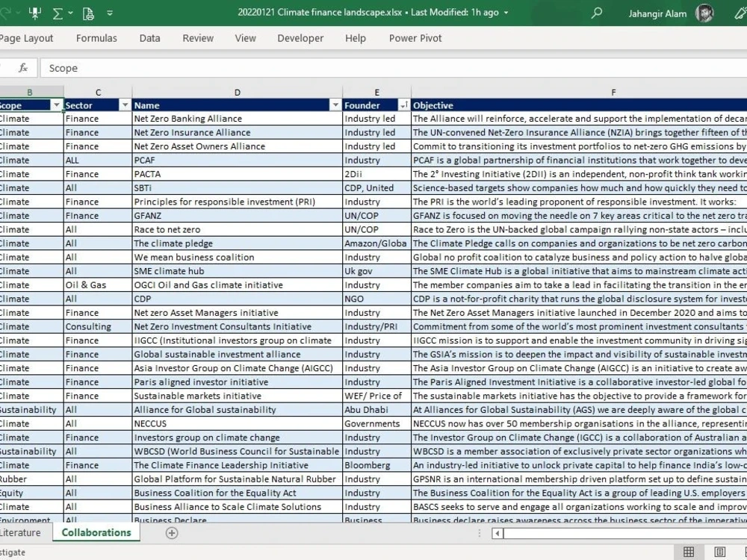Image resolution: width=747 pixels, height=560 pixels.
Task: Open the Developer ribbon tab
Action: coord(300,38)
